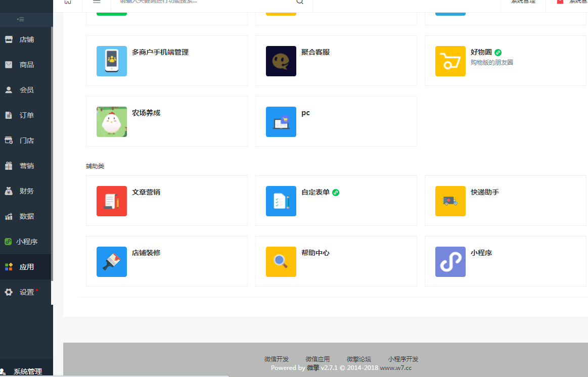Go to 门店 in the sidebar
The image size is (588, 377).
pos(26,140)
